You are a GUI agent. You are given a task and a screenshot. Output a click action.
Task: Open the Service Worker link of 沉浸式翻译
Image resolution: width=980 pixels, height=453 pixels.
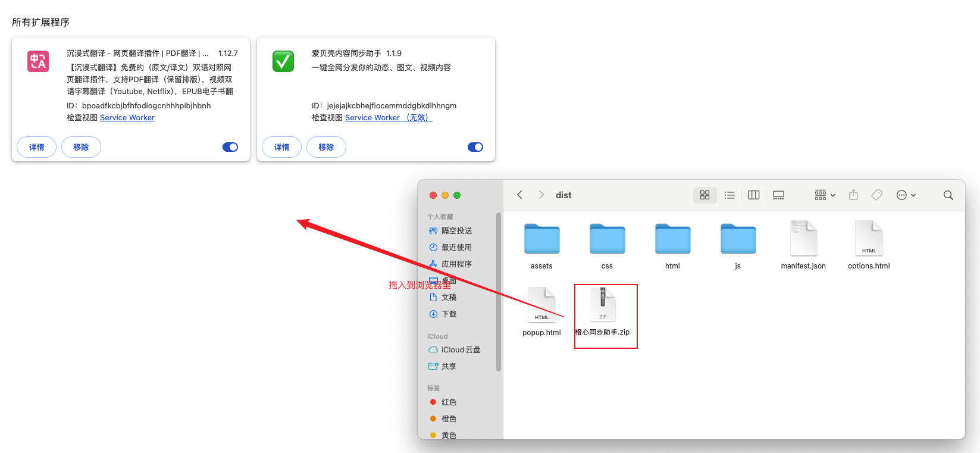coord(127,118)
